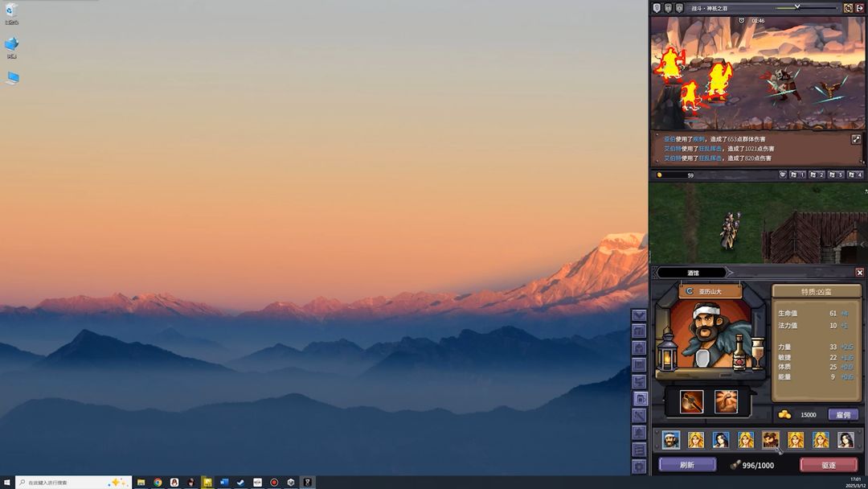This screenshot has height=489, width=868.
Task: Toggle the second locked shield slot
Action: [x=668, y=8]
